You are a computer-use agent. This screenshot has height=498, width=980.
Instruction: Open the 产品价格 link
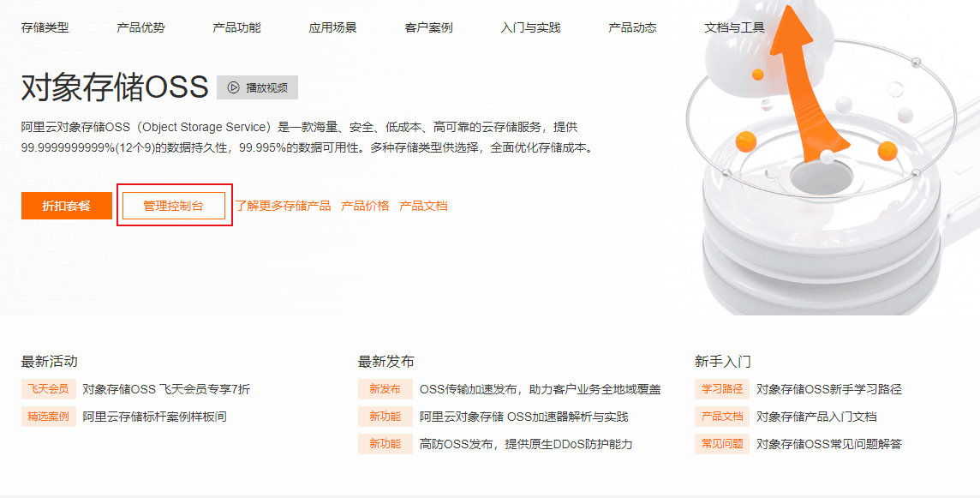365,206
